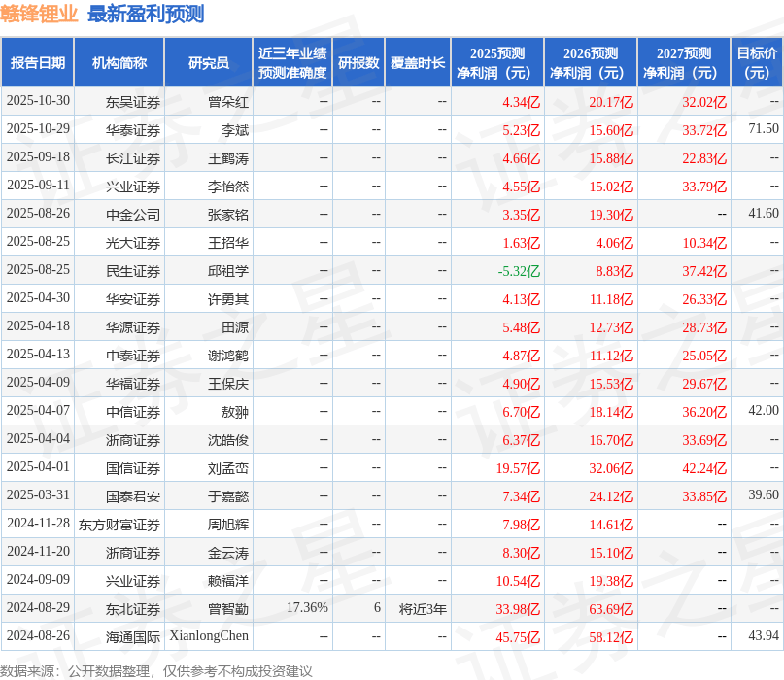784x680 pixels.
Task: Click the 机构简称 column header
Action: click(119, 62)
